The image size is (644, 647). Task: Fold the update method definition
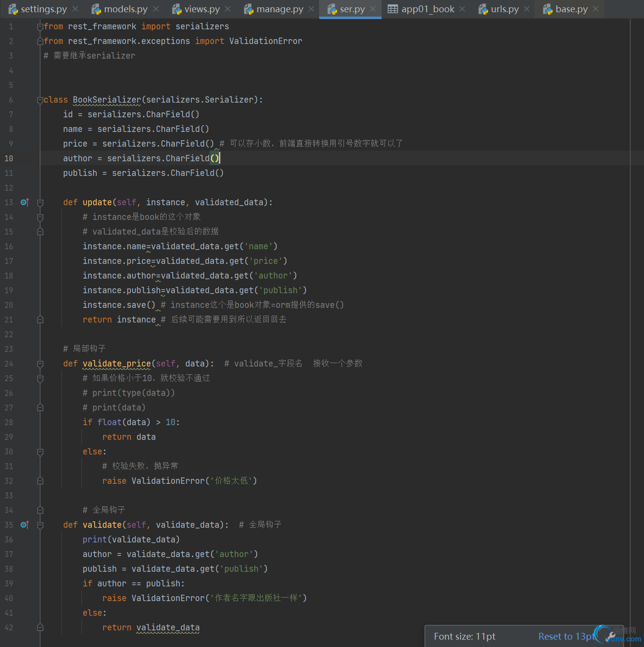click(x=40, y=203)
